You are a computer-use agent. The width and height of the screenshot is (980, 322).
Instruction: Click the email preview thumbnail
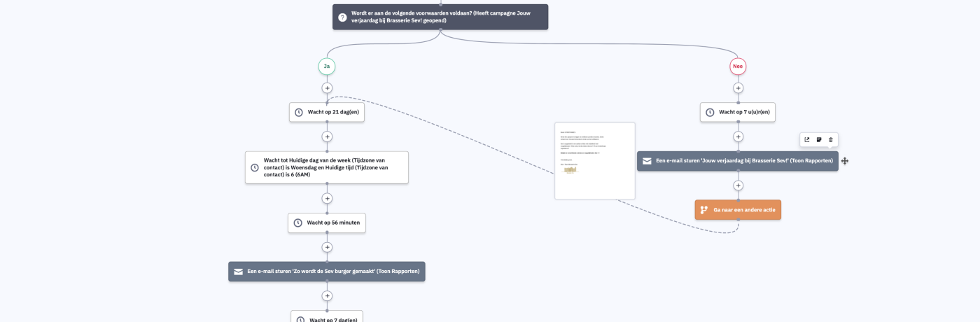tap(595, 161)
